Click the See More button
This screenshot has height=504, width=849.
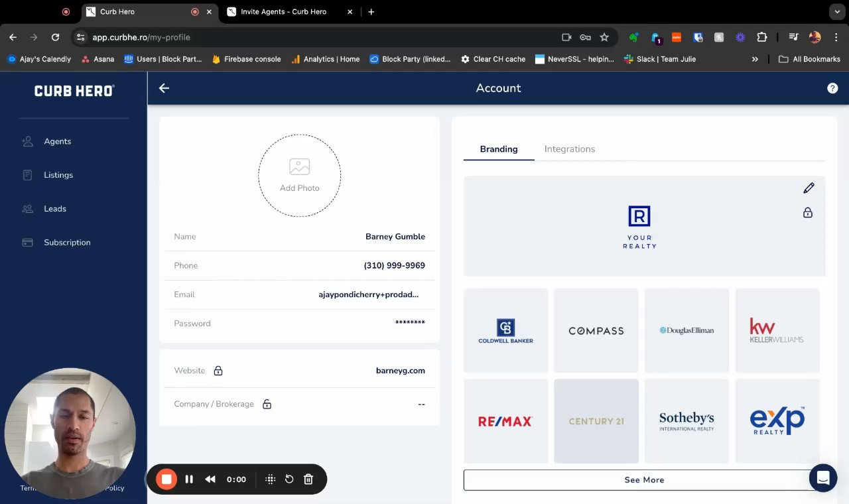point(644,480)
